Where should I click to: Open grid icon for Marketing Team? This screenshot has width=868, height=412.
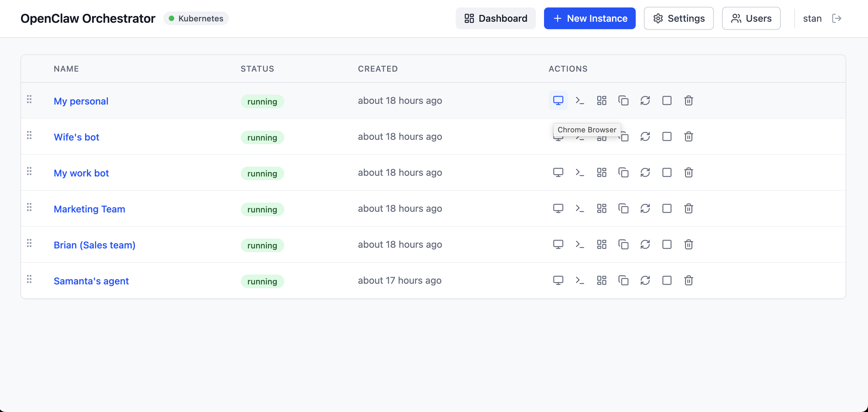[x=601, y=208]
